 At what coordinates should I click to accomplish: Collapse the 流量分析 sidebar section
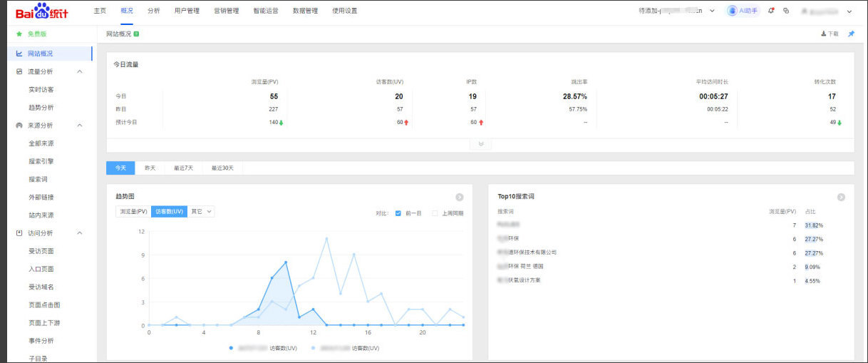(x=79, y=71)
